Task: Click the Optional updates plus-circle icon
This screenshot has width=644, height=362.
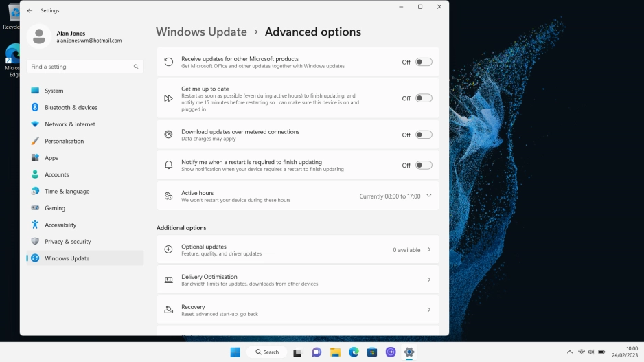Action: pos(168,249)
